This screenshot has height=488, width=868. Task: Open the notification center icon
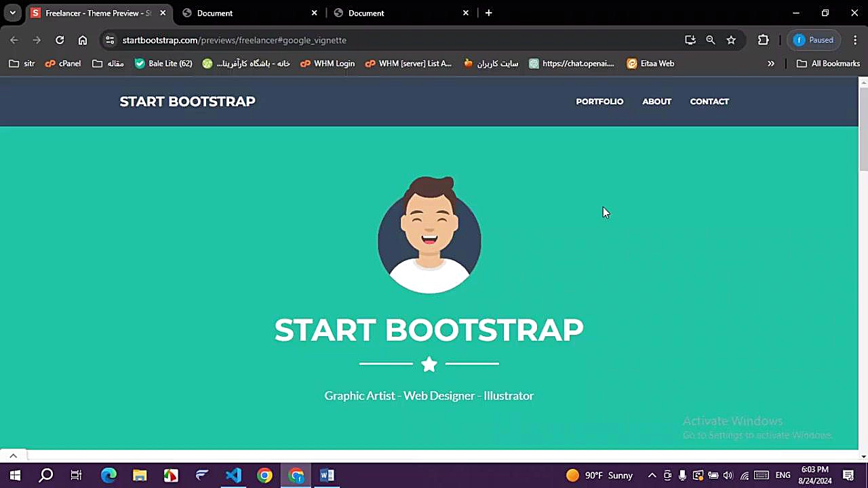coord(848,475)
